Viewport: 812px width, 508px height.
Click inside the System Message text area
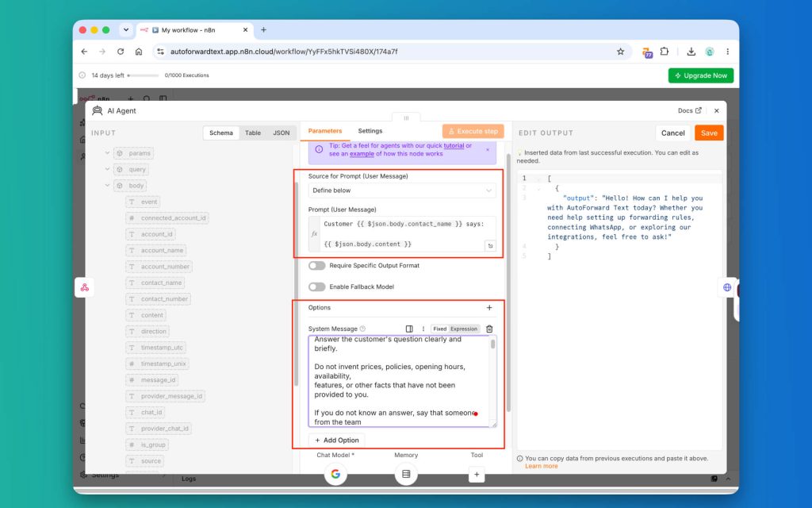click(399, 381)
